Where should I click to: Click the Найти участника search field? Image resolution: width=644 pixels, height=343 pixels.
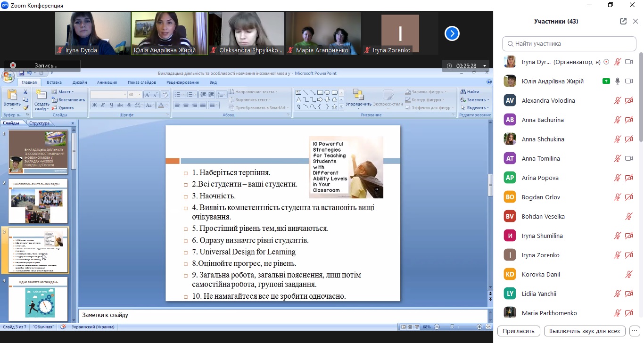coord(569,44)
